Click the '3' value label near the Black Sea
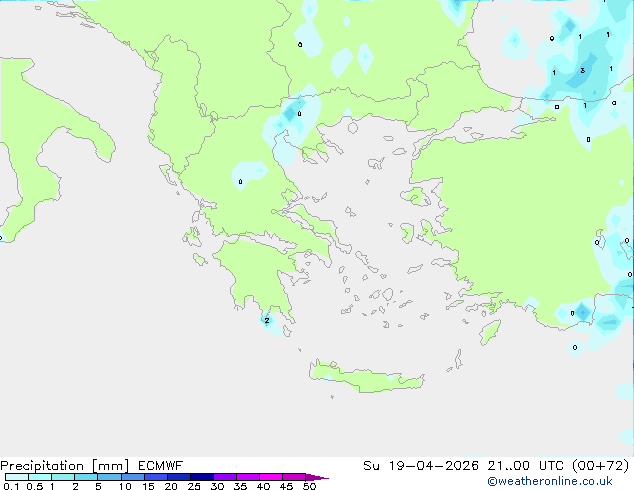This screenshot has width=634, height=490. click(x=582, y=70)
